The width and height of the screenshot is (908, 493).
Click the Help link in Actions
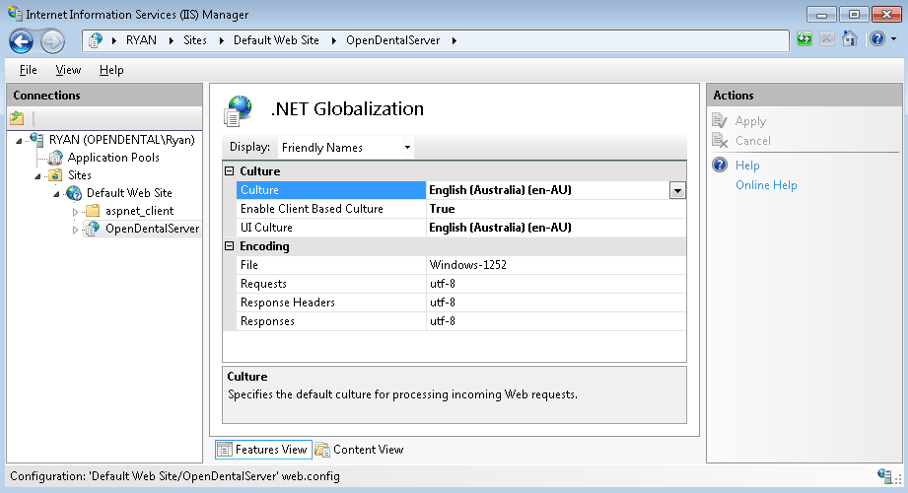(747, 165)
